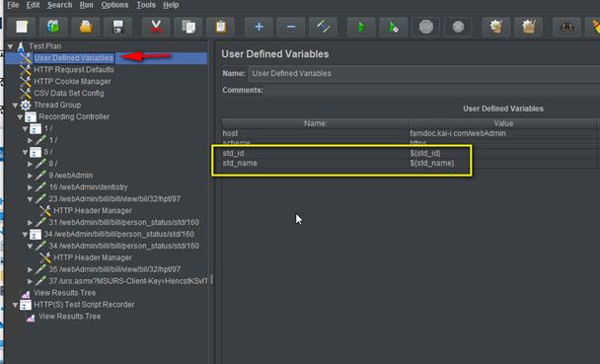This screenshot has height=364, width=600.
Task: Click the Comments input field
Action: click(x=432, y=90)
